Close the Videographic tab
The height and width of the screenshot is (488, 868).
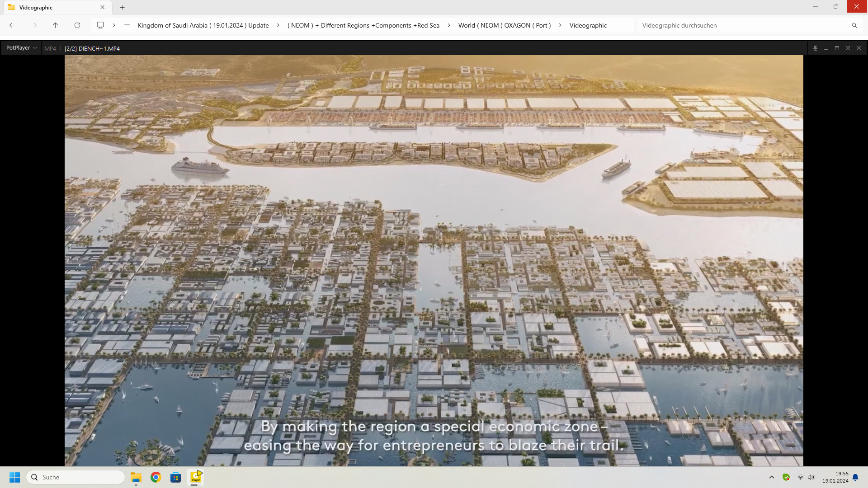(x=103, y=7)
